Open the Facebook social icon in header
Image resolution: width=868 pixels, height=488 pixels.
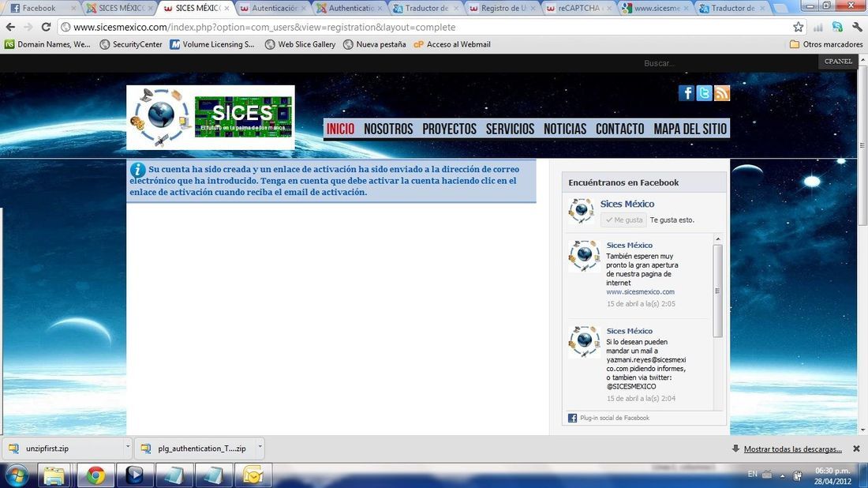point(687,93)
